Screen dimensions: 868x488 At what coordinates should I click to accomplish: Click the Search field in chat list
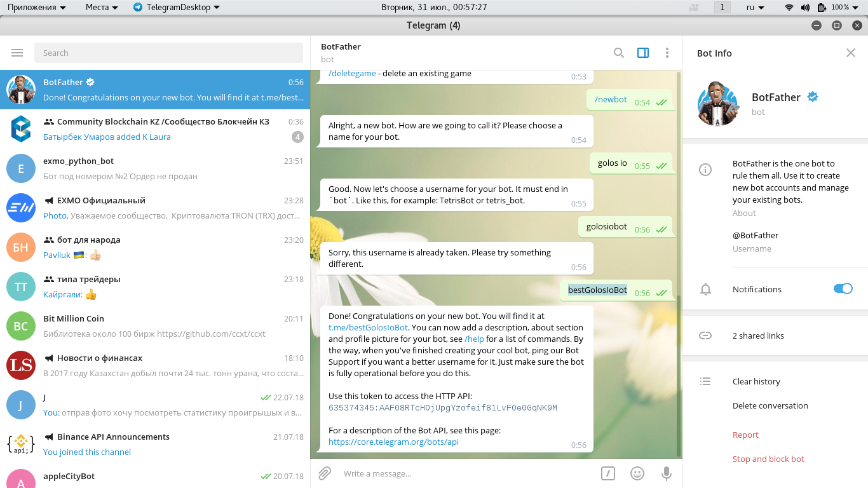click(x=168, y=53)
